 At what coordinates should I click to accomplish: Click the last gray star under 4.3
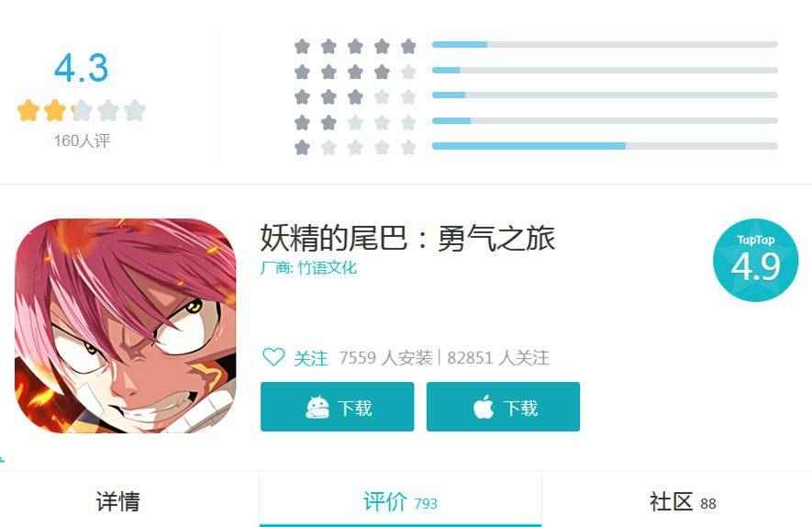tap(135, 110)
